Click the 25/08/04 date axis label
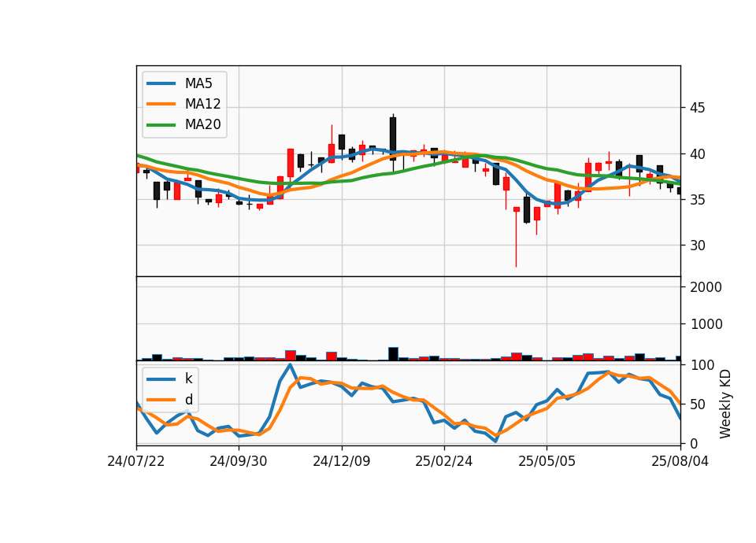 click(x=680, y=461)
